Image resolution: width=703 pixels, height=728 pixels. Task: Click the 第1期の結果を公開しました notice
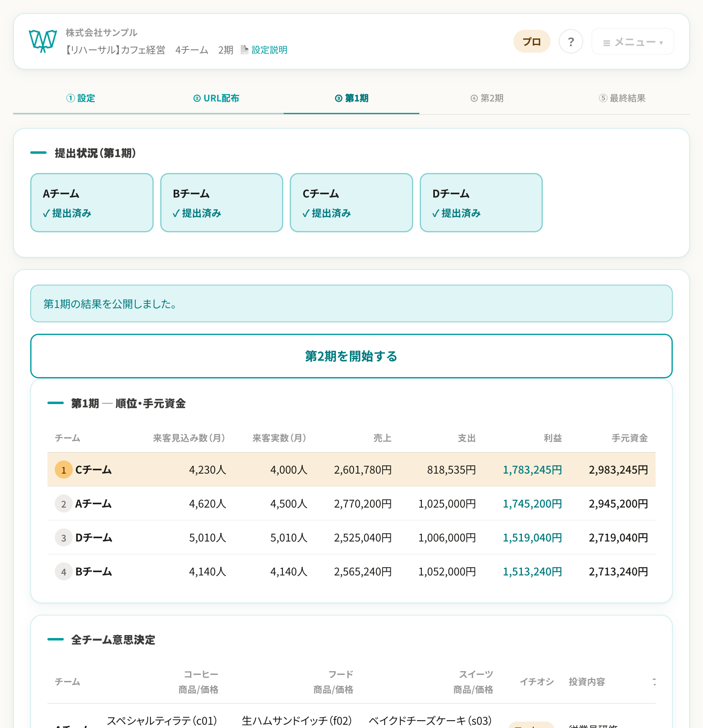pyautogui.click(x=351, y=303)
